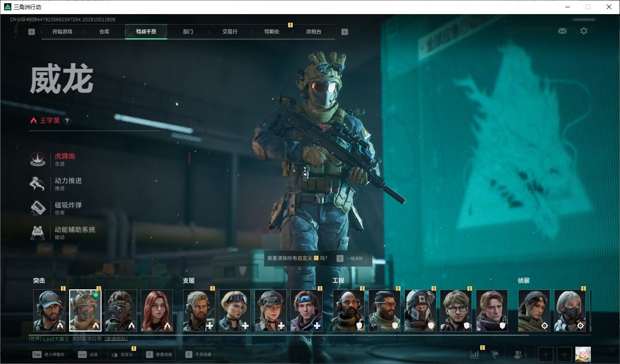Screen dimensions: 620x364
Task: Switch to the 仓库 tab
Action: pyautogui.click(x=104, y=32)
